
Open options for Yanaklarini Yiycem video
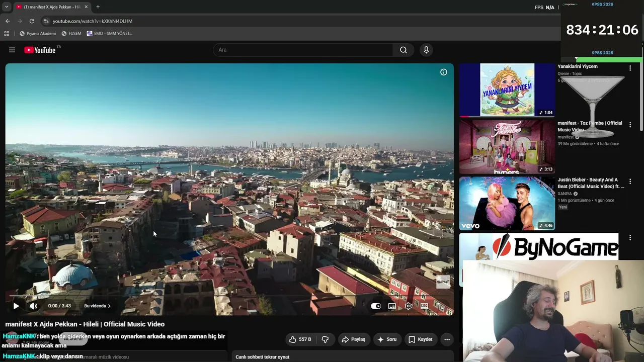pos(630,68)
